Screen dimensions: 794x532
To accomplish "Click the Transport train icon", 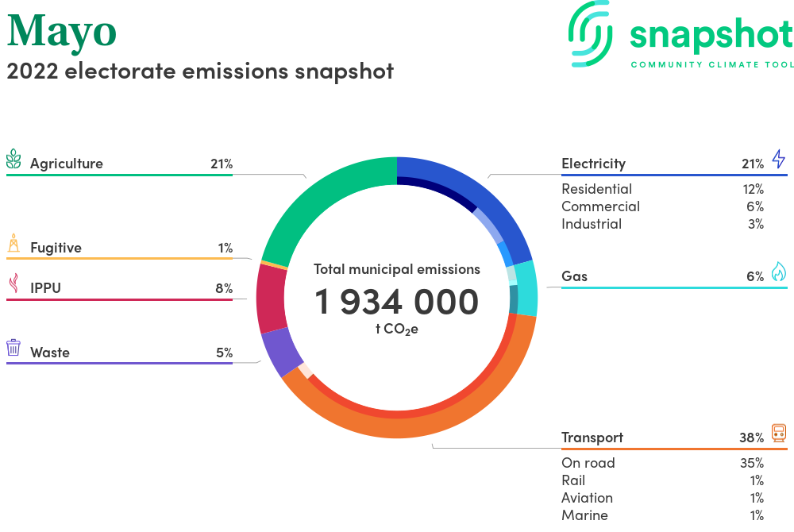I will [x=779, y=434].
